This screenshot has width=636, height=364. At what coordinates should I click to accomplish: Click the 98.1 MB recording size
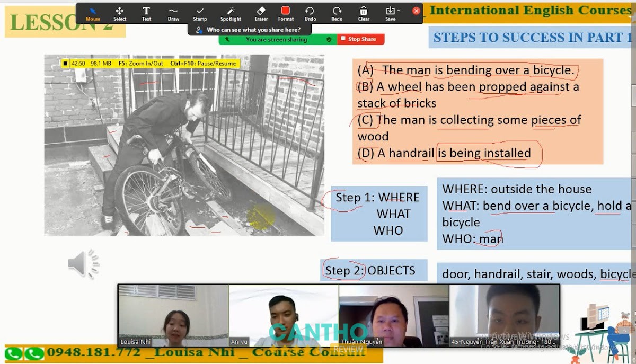[101, 64]
